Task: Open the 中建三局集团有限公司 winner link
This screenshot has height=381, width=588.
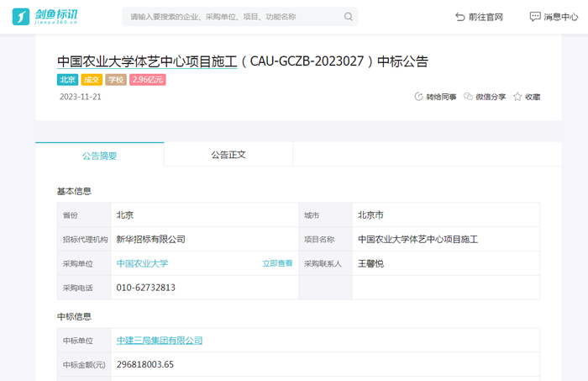Action: click(x=160, y=341)
